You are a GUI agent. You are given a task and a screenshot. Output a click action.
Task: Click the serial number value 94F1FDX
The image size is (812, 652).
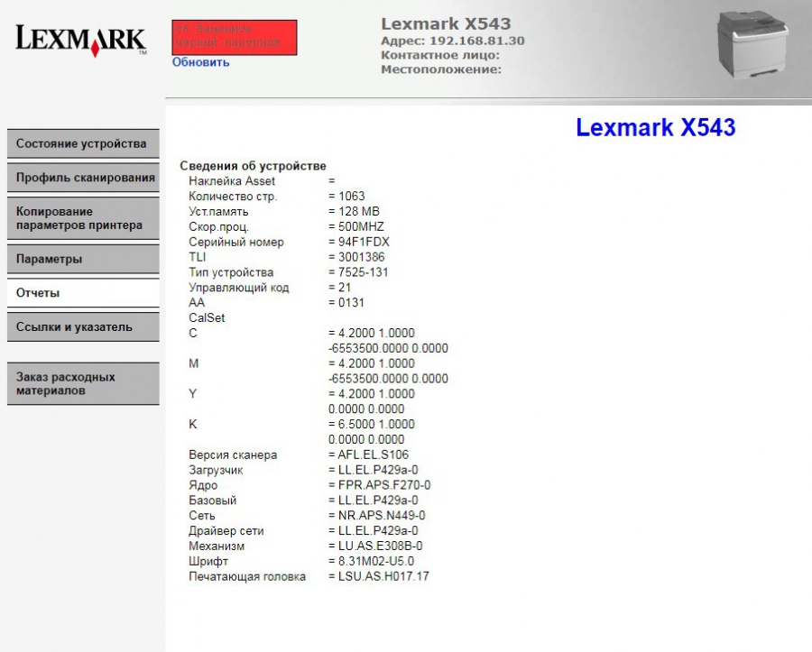pyautogui.click(x=364, y=242)
